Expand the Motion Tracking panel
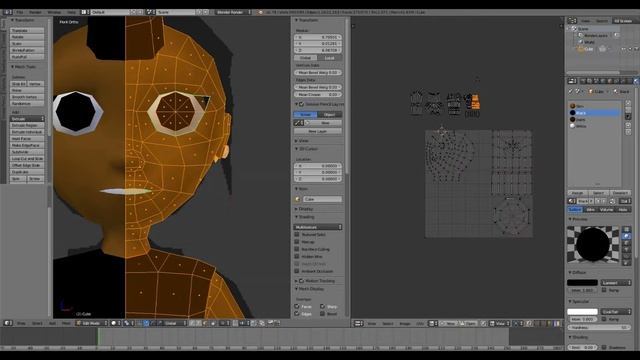The width and height of the screenshot is (640, 360). coord(315,281)
